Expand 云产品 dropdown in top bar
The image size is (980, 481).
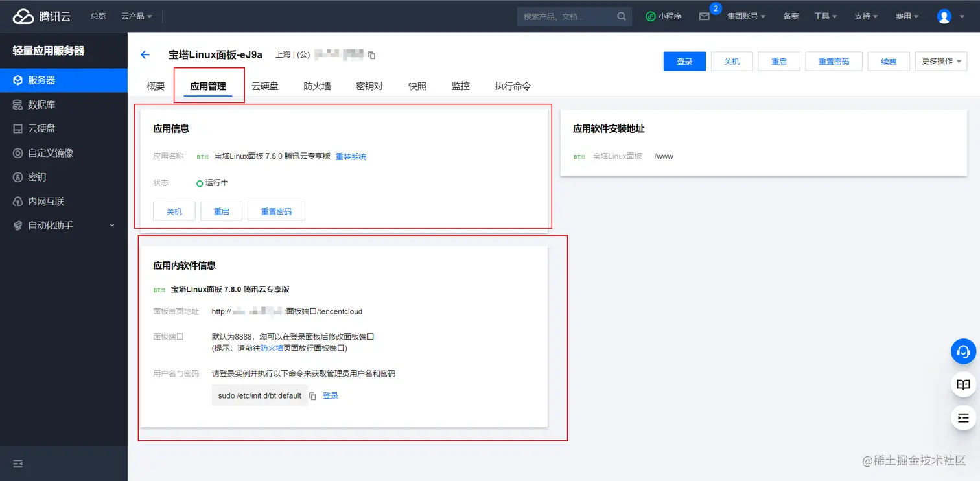[x=137, y=16]
